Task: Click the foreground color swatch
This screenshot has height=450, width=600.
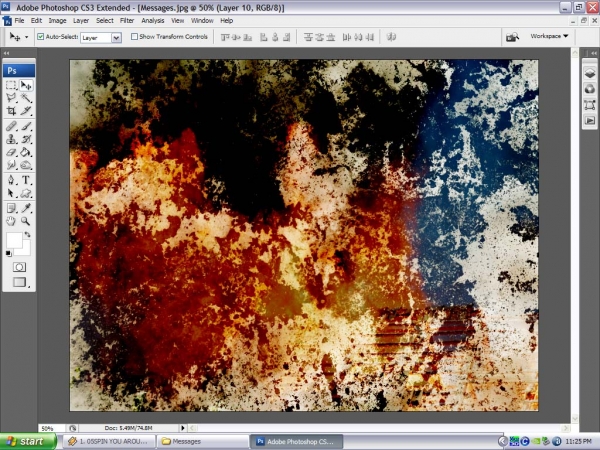Action: click(14, 240)
